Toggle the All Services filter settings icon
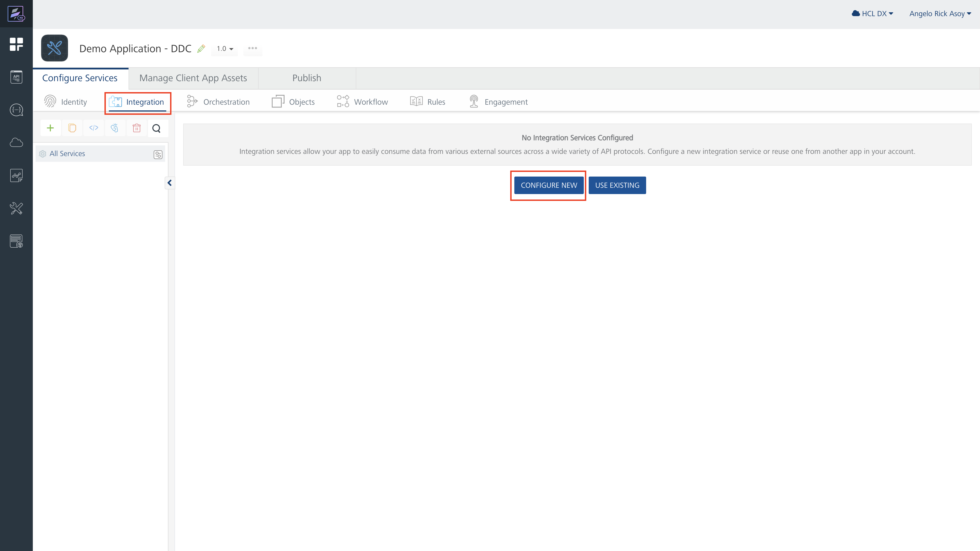The image size is (980, 551). coord(158,154)
